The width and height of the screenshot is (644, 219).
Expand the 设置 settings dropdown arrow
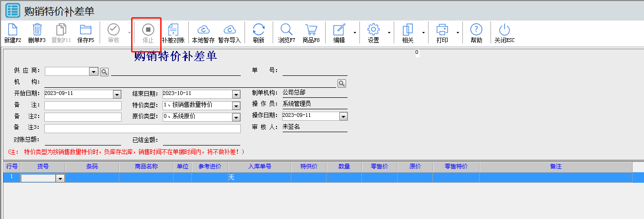pos(389,32)
